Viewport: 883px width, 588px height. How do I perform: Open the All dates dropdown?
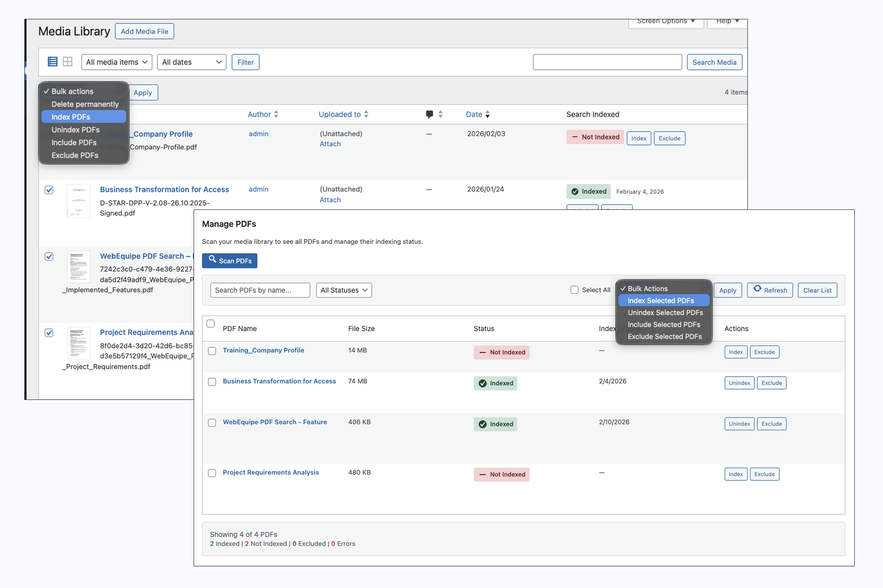191,62
